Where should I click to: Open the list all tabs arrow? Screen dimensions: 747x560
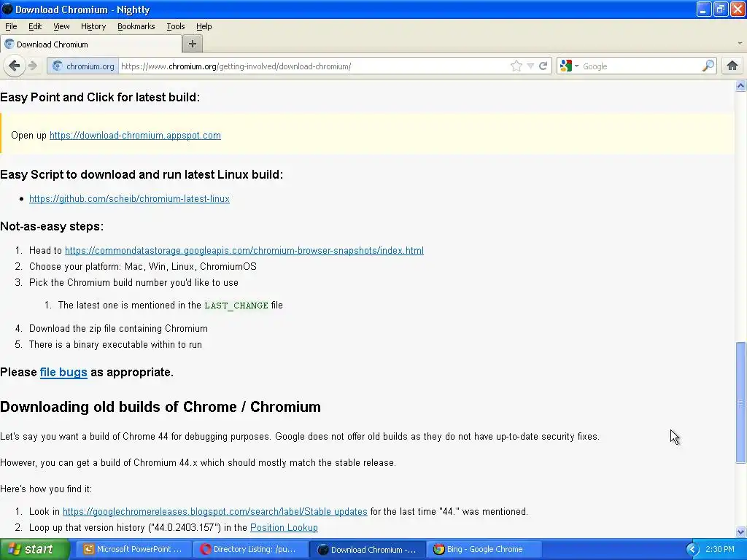tap(740, 44)
